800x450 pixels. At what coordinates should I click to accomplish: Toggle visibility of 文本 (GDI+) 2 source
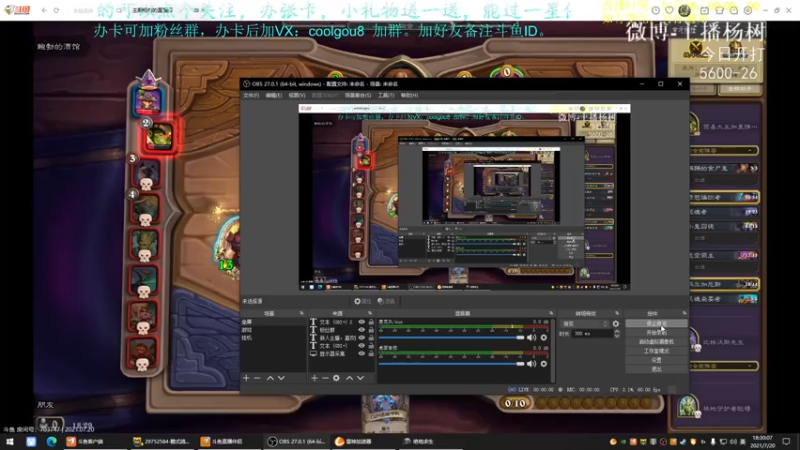click(362, 322)
